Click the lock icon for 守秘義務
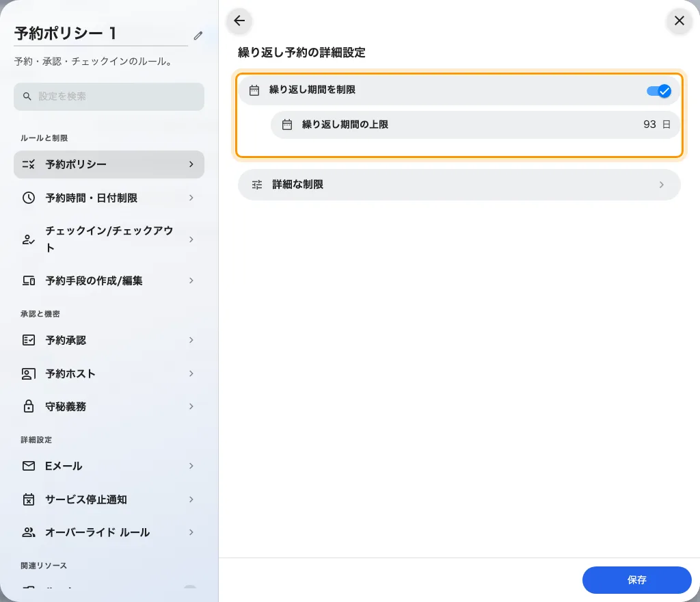The image size is (700, 602). pos(29,406)
